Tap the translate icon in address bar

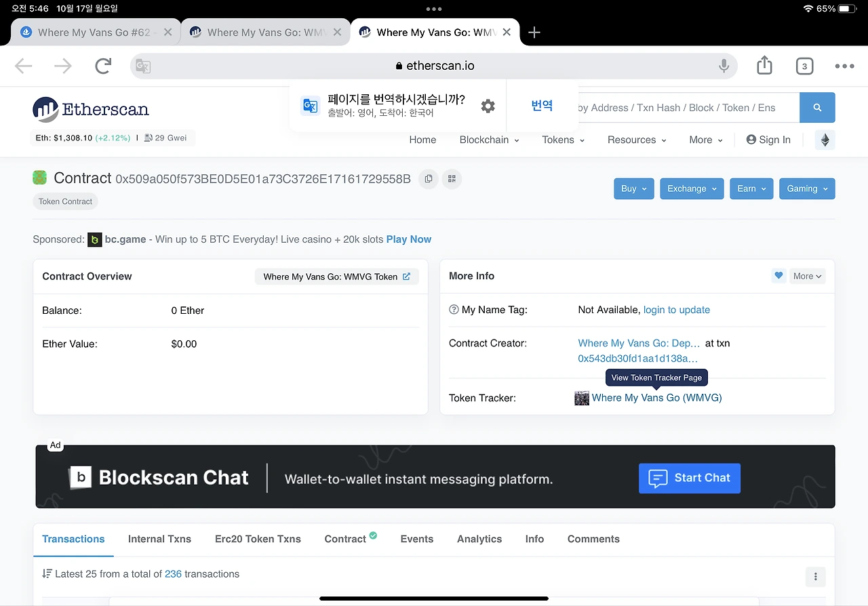[x=143, y=66]
